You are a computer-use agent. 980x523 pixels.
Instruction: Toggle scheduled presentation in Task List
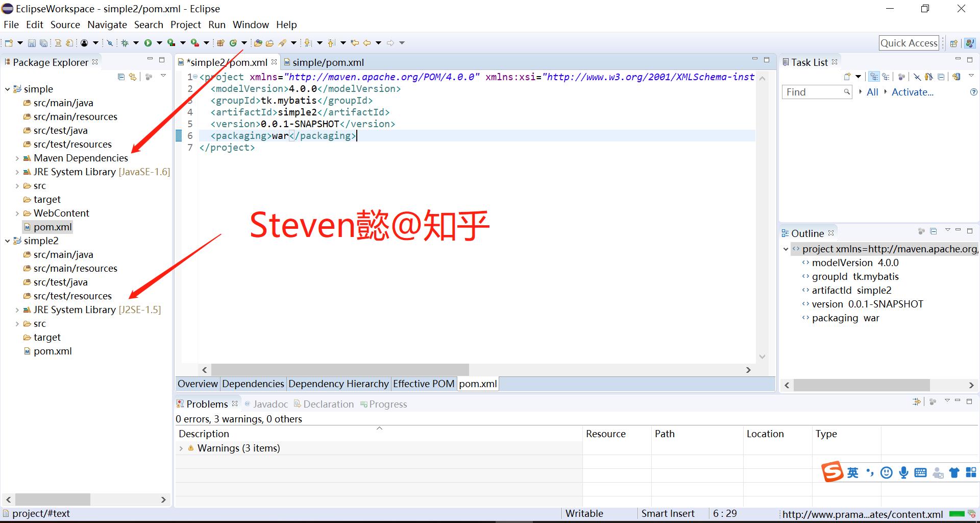click(x=886, y=77)
